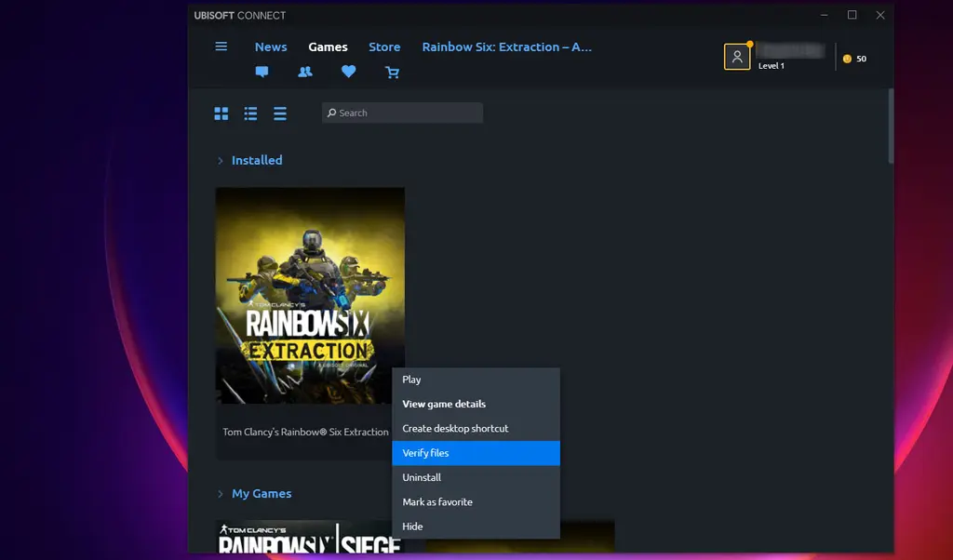Switch to detailed list view
The width and height of the screenshot is (953, 560).
(250, 113)
